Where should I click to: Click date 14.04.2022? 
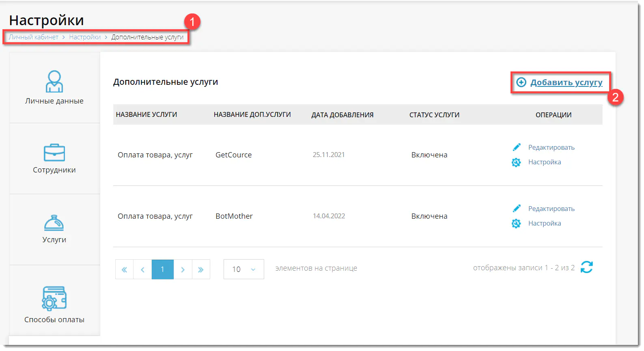(x=329, y=216)
